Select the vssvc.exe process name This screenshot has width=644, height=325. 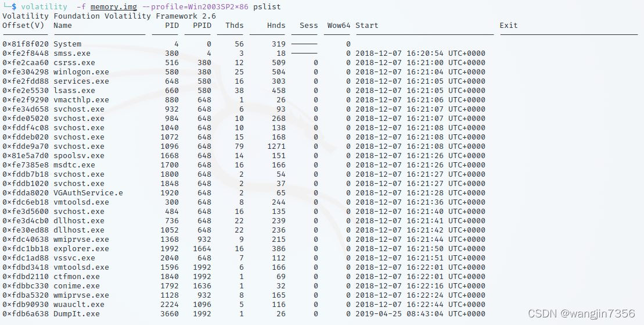pos(74,258)
